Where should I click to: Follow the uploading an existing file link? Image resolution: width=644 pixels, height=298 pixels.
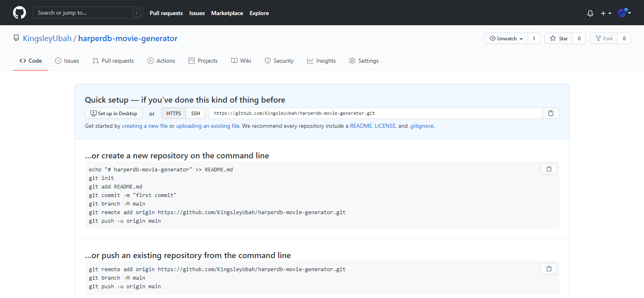[207, 126]
